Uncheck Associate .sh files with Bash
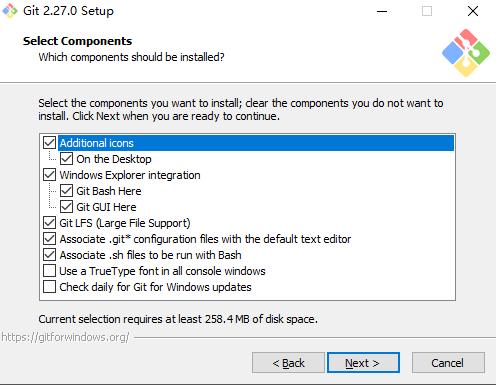The height and width of the screenshot is (385, 496). pos(49,255)
